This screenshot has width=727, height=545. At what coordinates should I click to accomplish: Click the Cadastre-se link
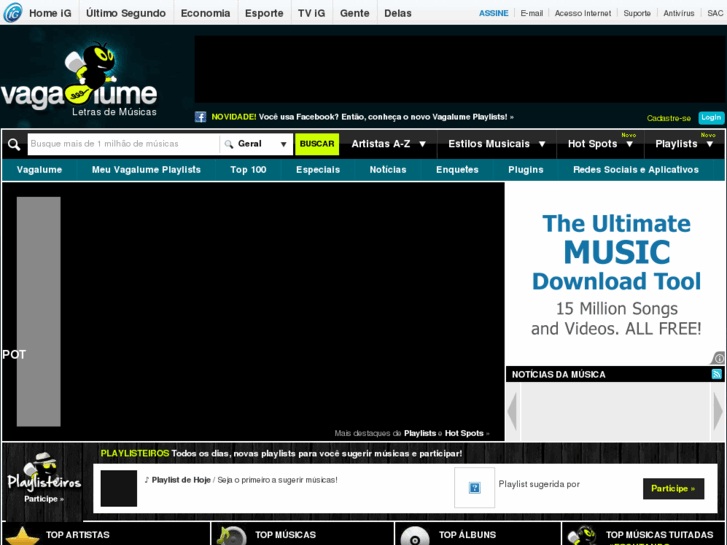[669, 118]
